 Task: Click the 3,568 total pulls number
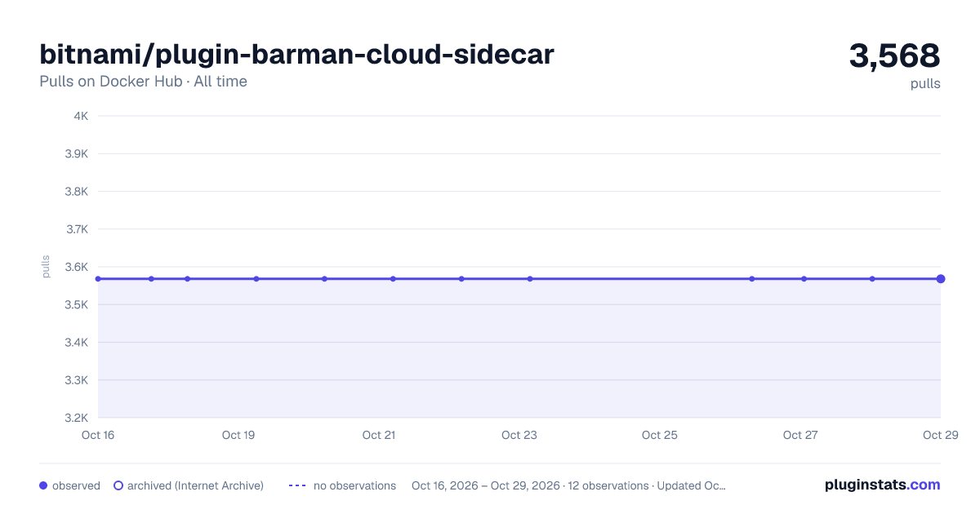click(895, 55)
